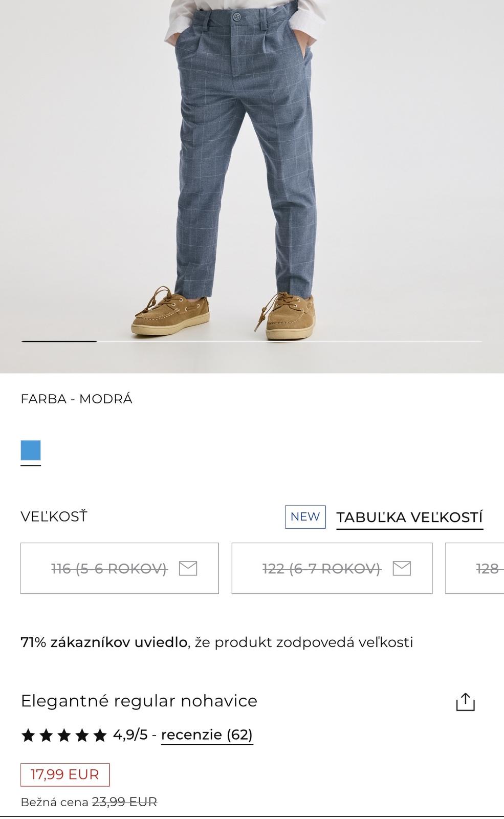Open the Tabuľka veľkostí size chart
This screenshot has height=819, width=504.
(x=409, y=518)
